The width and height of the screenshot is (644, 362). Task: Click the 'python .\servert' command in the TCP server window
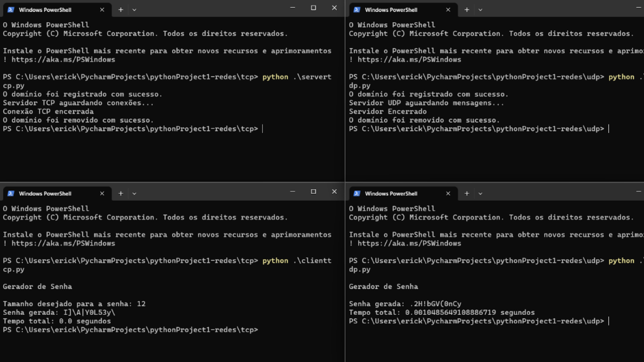click(x=297, y=77)
